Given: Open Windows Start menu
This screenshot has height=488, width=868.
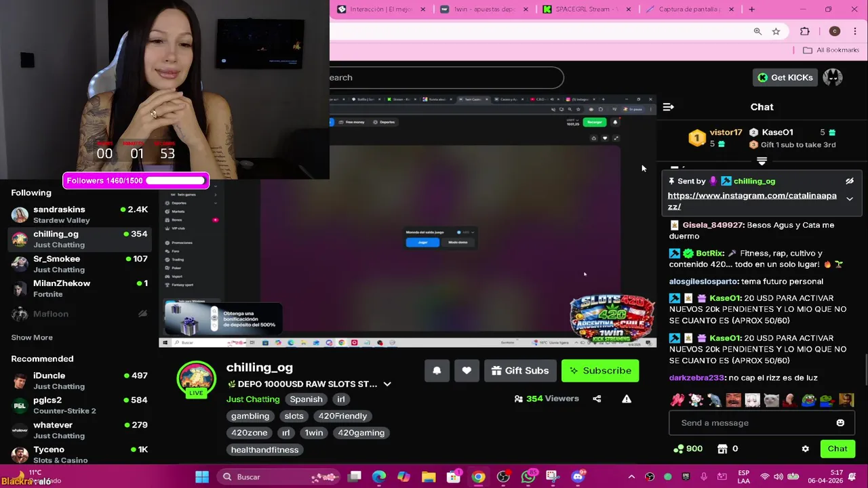Looking at the screenshot, I should [x=202, y=477].
